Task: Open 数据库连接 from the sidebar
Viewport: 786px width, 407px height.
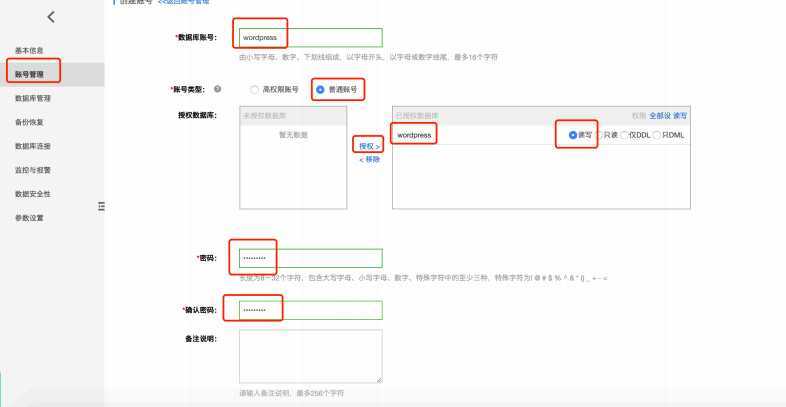Action: 33,146
